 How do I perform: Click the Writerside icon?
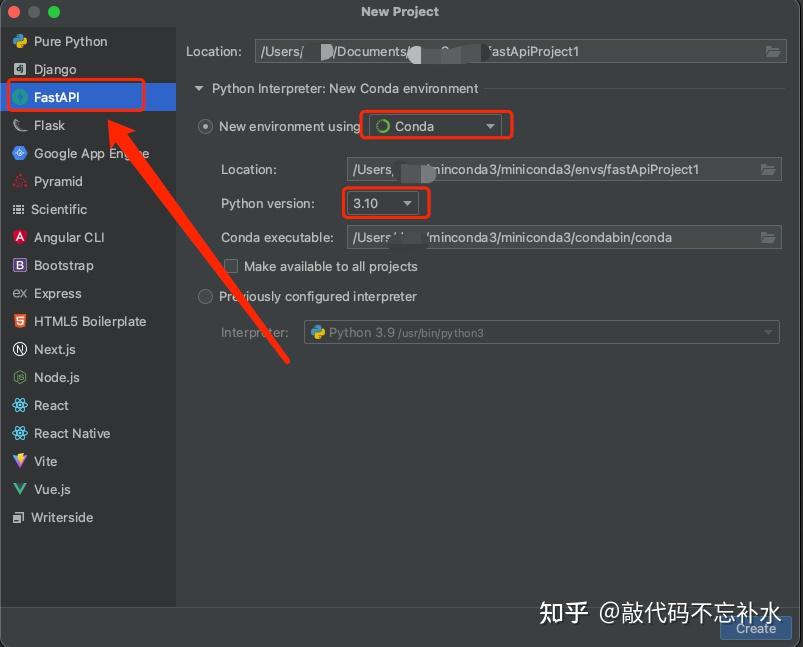[x=18, y=517]
